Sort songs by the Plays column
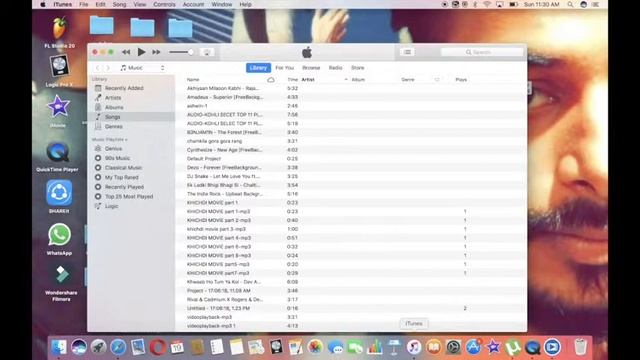This screenshot has height=360, width=640. click(461, 80)
